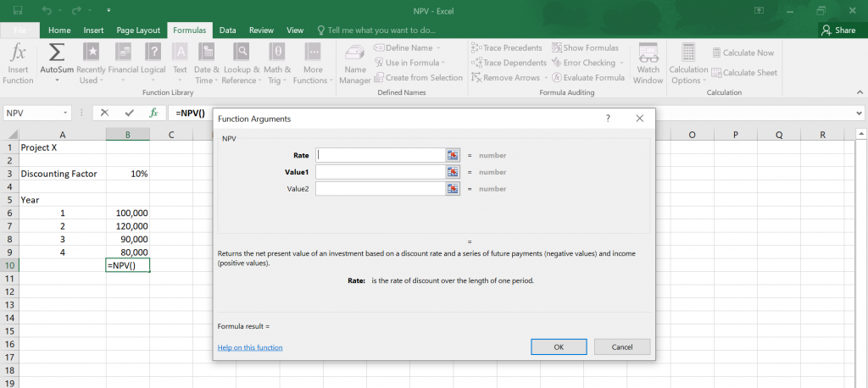This screenshot has height=388, width=868.
Task: Select column C header
Action: [171, 135]
